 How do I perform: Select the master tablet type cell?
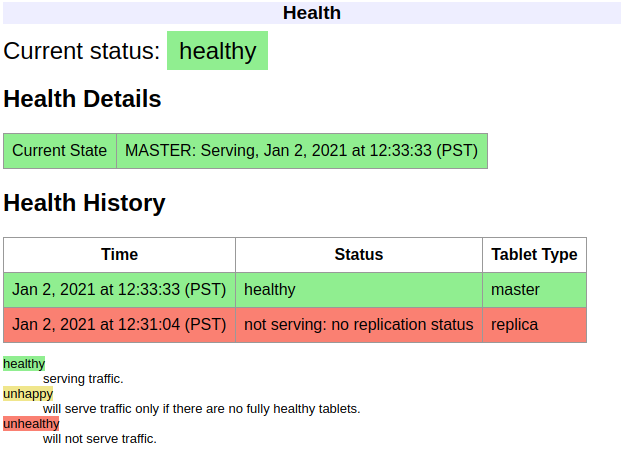534,290
